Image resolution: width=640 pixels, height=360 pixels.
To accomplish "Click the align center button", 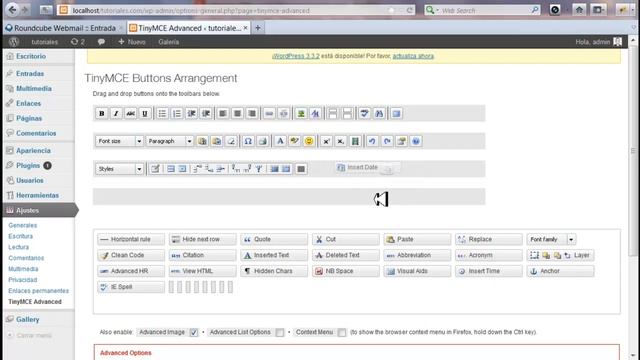I will pyautogui.click(x=238, y=113).
